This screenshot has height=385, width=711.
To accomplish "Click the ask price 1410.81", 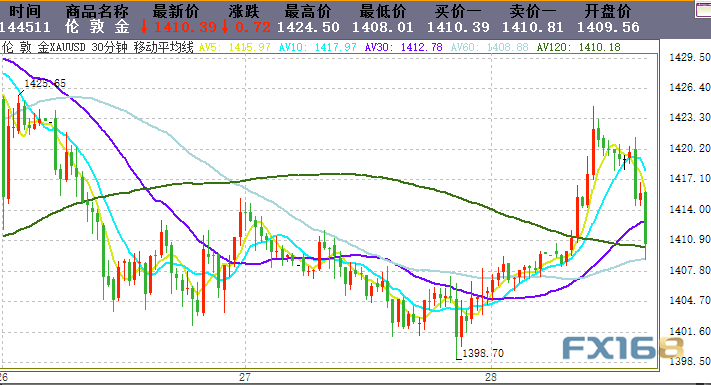I will click(x=532, y=27).
